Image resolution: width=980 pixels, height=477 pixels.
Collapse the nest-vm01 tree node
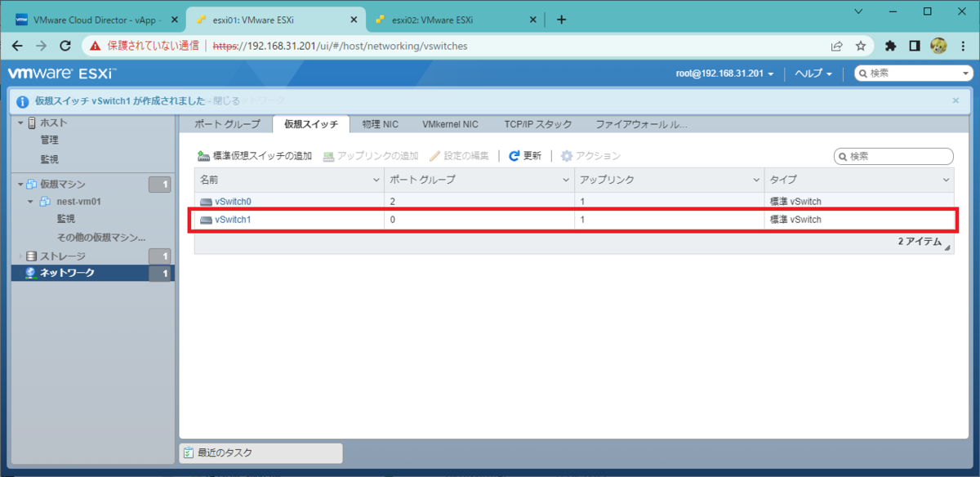tap(31, 202)
